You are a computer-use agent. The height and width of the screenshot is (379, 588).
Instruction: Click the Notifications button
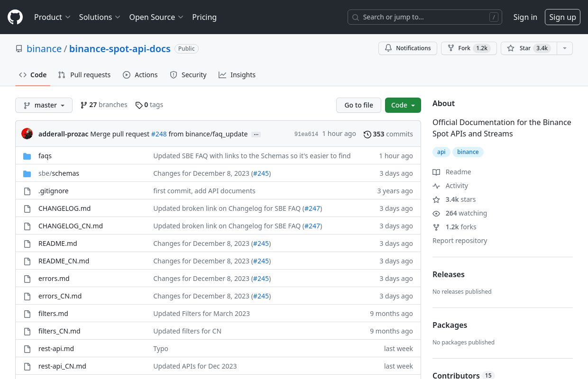[x=408, y=48]
